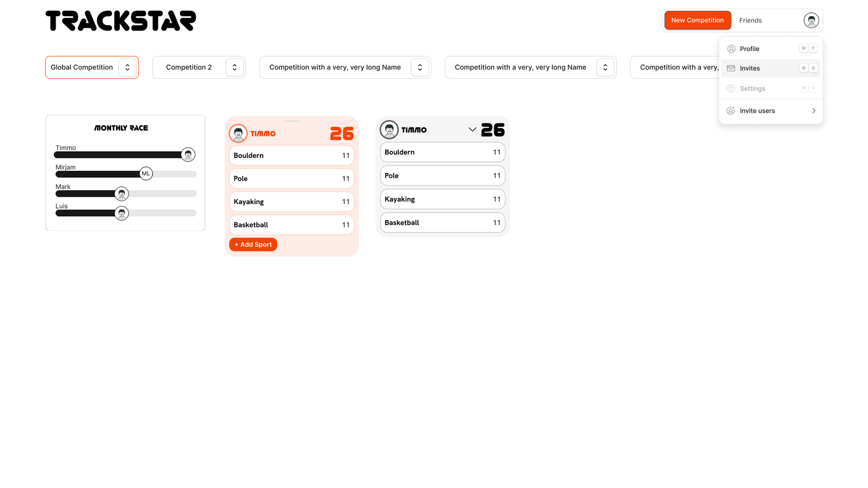
Task: Open the second competition selector with the long name
Action: point(531,67)
